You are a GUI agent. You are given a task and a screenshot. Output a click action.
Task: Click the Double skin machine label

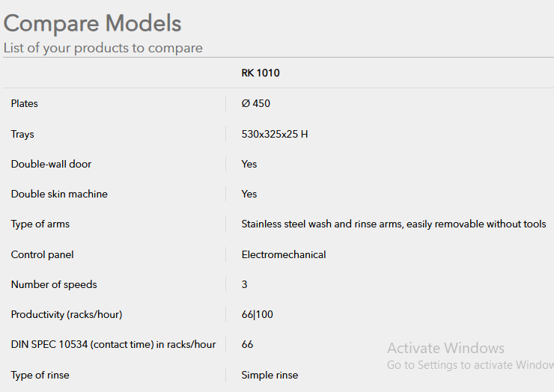59,195
